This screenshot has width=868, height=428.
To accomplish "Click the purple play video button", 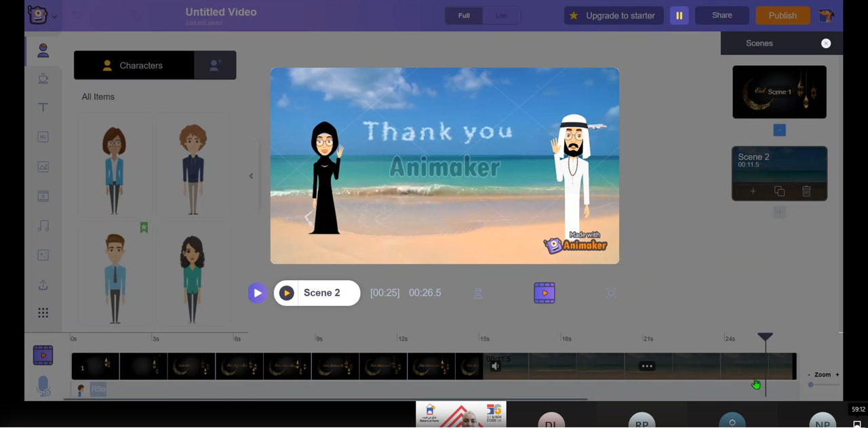I will [257, 293].
